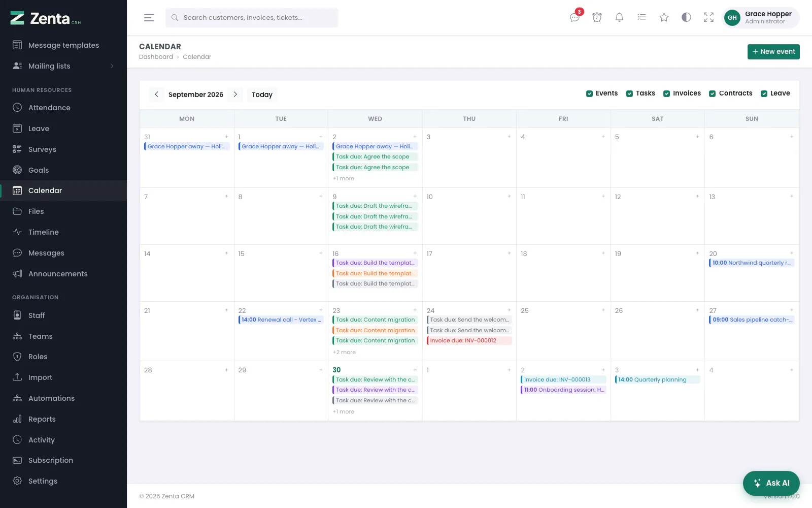Open the Invoice due INV-000012 event
Image resolution: width=812 pixels, height=508 pixels.
[x=469, y=341]
